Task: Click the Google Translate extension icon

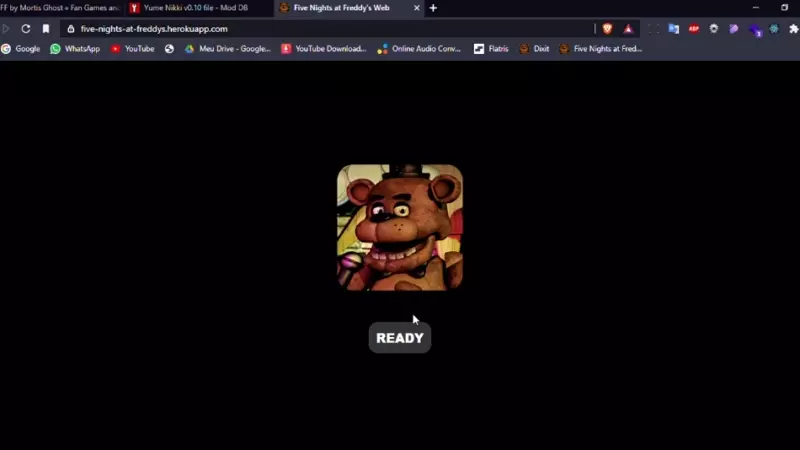Action: click(674, 29)
